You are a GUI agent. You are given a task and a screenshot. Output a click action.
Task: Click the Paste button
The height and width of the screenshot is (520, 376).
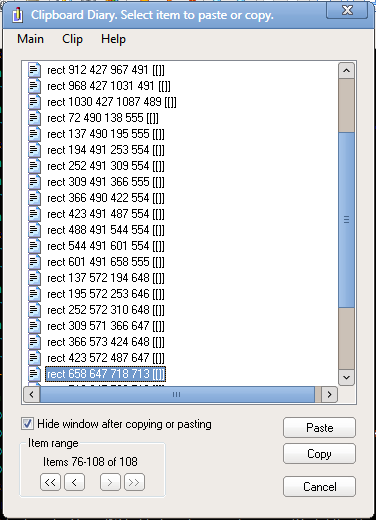click(319, 428)
